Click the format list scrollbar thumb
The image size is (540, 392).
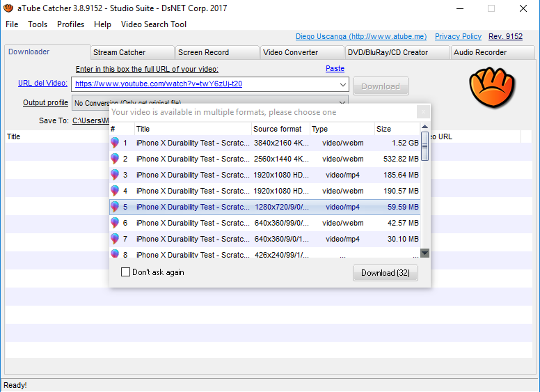(425, 146)
